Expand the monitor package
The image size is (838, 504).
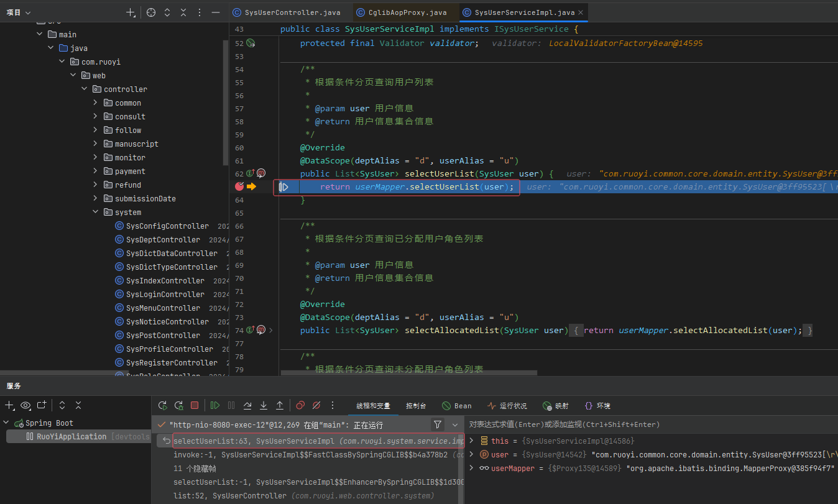click(x=96, y=157)
